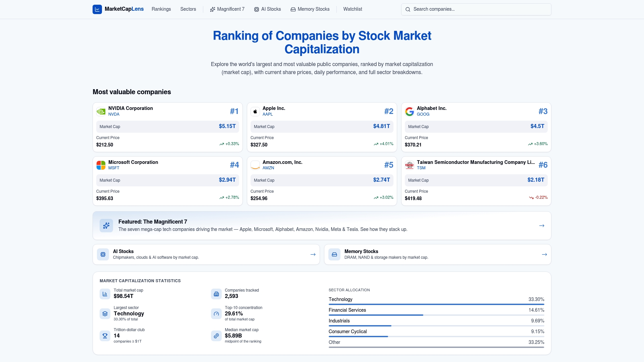This screenshot has width=644, height=362.
Task: Click Microsoft's upward trend icon
Action: pyautogui.click(x=222, y=198)
